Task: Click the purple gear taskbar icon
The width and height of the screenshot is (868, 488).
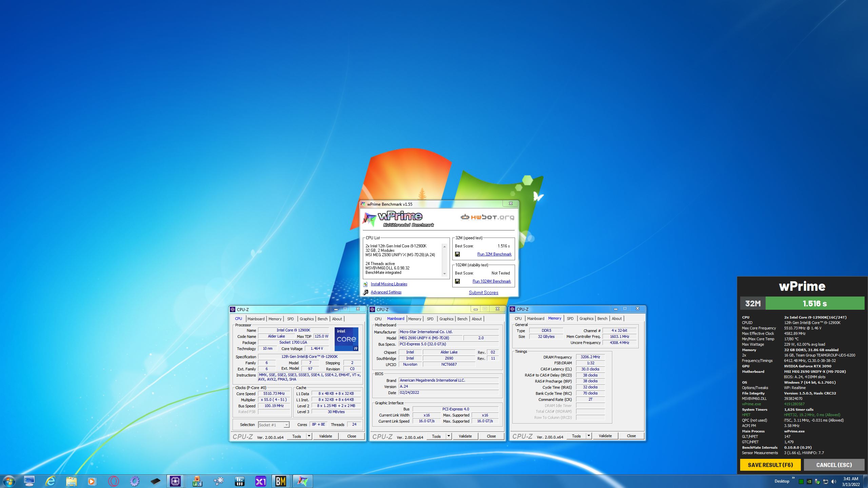Action: pos(135,481)
